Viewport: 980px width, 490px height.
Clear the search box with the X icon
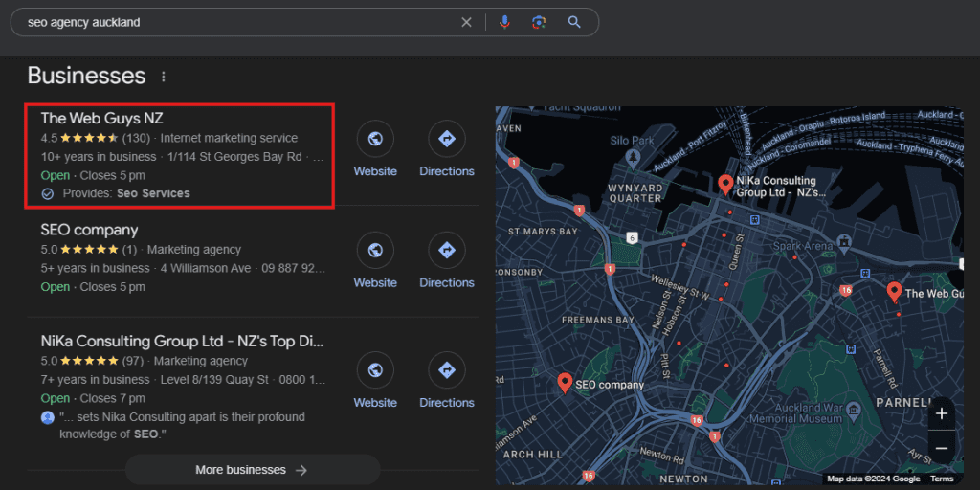466,23
